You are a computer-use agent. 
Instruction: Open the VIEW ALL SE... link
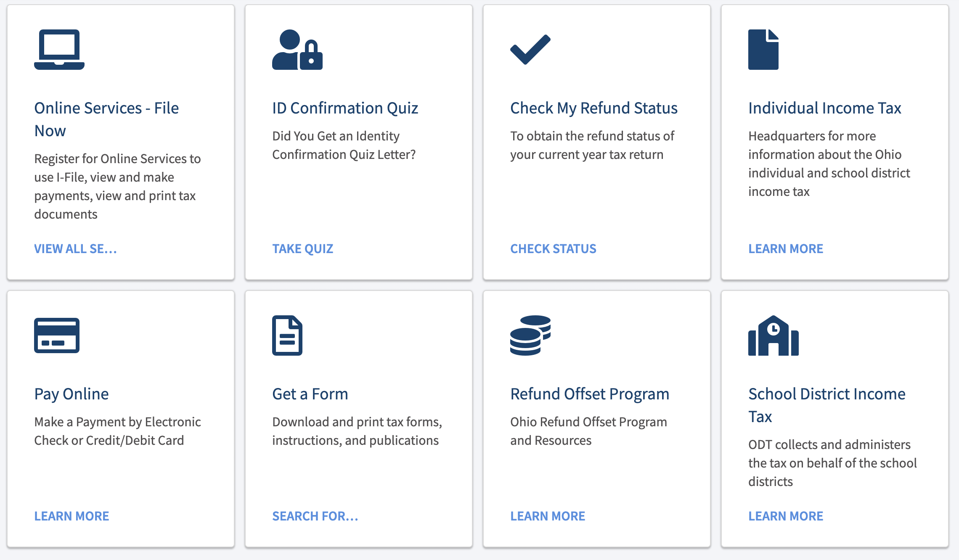click(x=76, y=249)
